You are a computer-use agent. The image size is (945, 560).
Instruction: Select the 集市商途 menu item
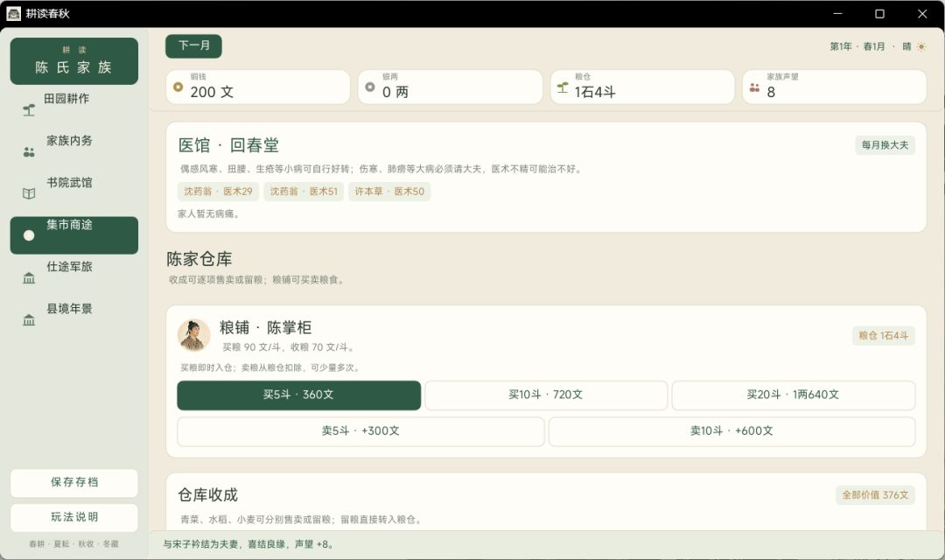coord(74,235)
